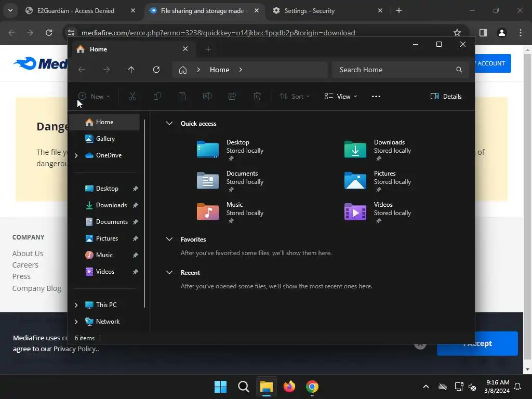
Task: Show hidden system tray icons
Action: [426, 387]
